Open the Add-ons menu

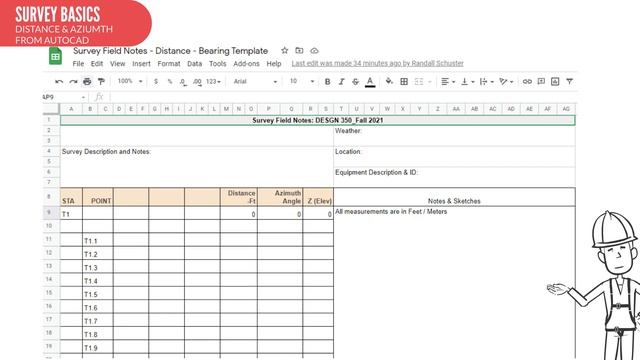pos(247,64)
